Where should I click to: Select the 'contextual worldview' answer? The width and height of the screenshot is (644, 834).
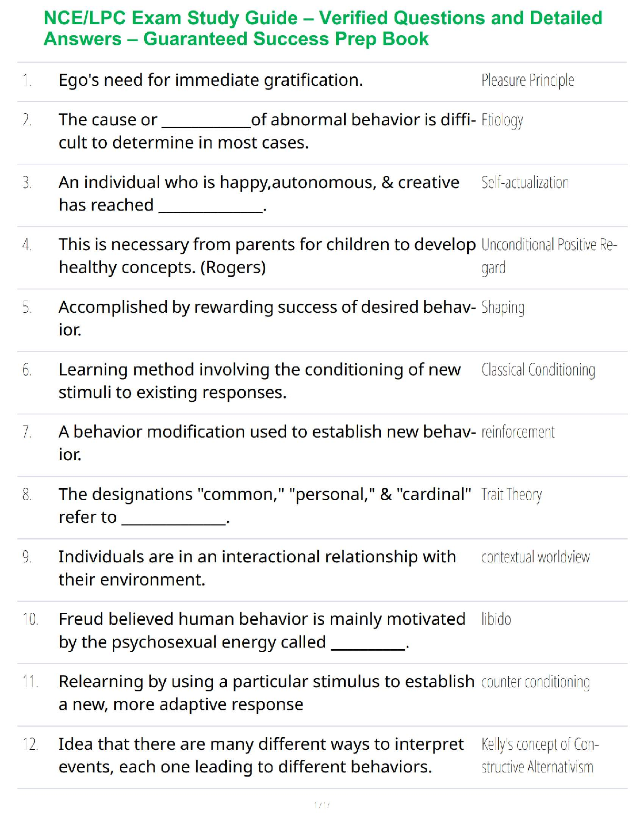pyautogui.click(x=535, y=557)
